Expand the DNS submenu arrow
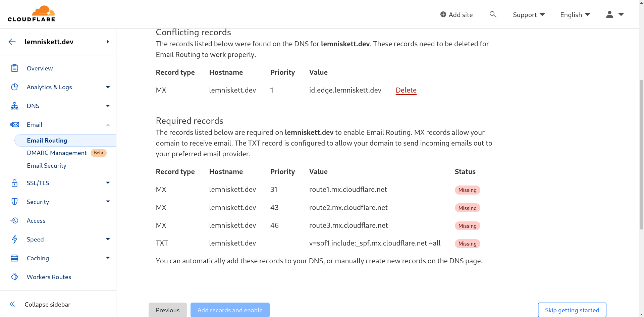Screen dimensions: 644x317 click(x=108, y=106)
